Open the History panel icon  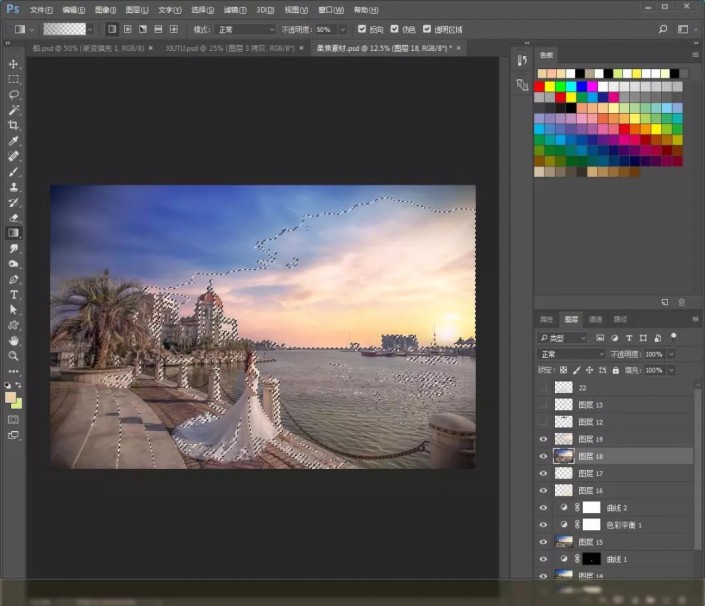(522, 60)
